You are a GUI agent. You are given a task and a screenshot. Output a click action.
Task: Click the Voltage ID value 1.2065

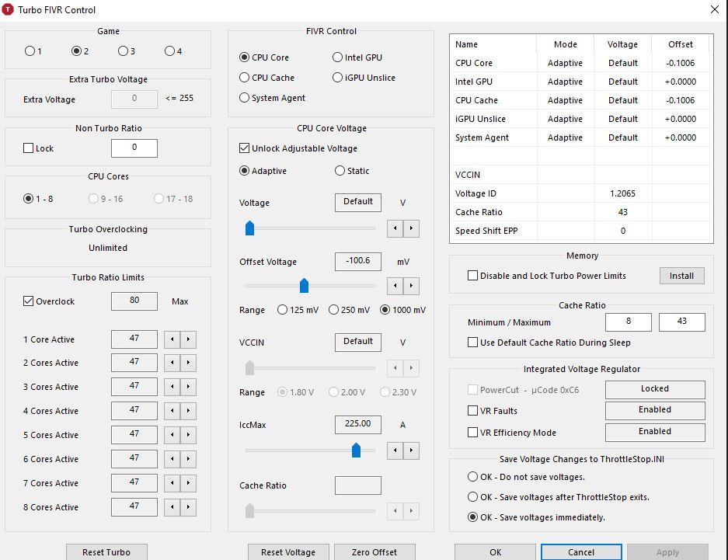click(x=622, y=193)
